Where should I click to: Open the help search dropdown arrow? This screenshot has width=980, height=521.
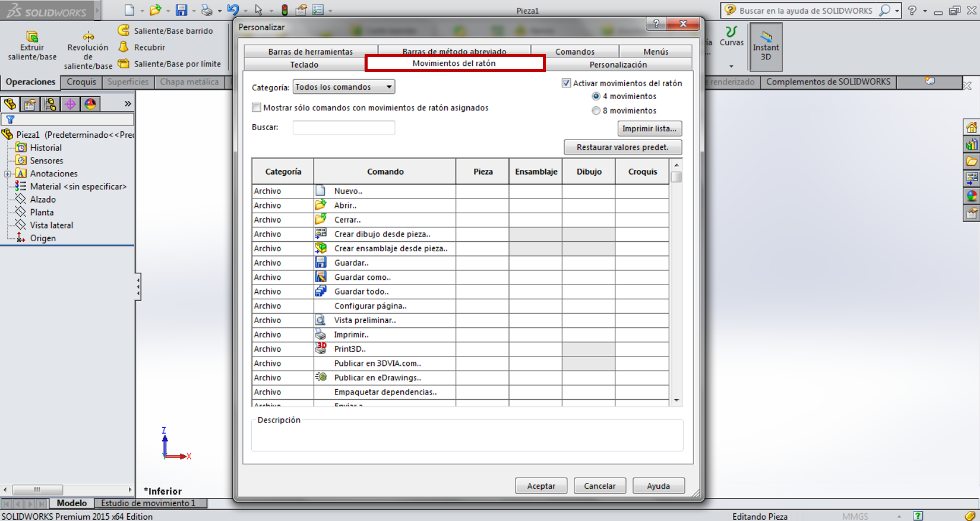(897, 11)
